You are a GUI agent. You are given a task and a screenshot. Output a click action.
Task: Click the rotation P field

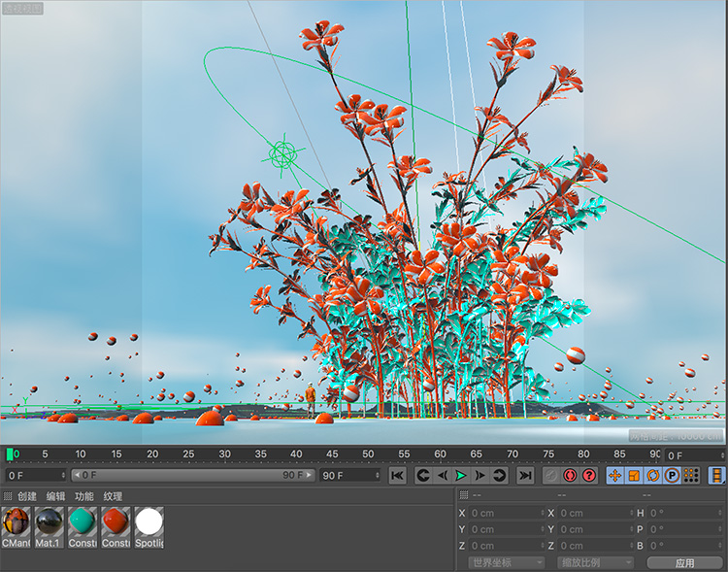click(x=685, y=529)
